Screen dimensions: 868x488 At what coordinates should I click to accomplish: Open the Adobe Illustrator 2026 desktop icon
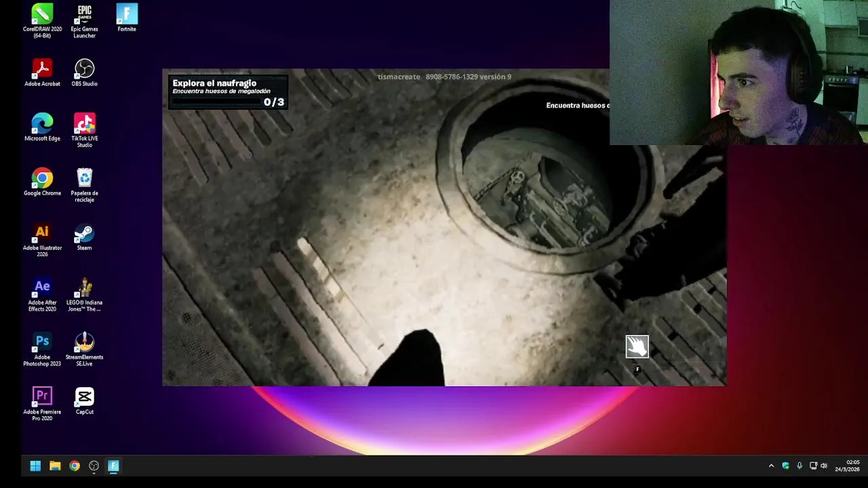click(x=42, y=240)
